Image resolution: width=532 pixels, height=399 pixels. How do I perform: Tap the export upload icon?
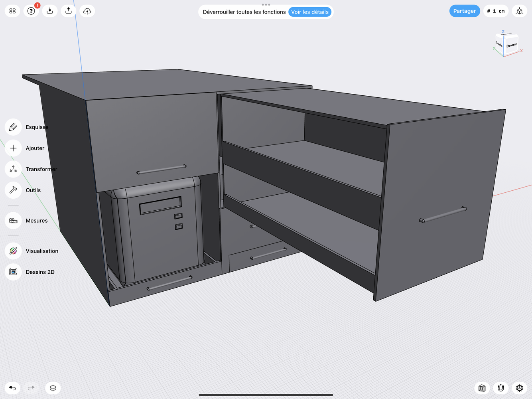pyautogui.click(x=69, y=11)
